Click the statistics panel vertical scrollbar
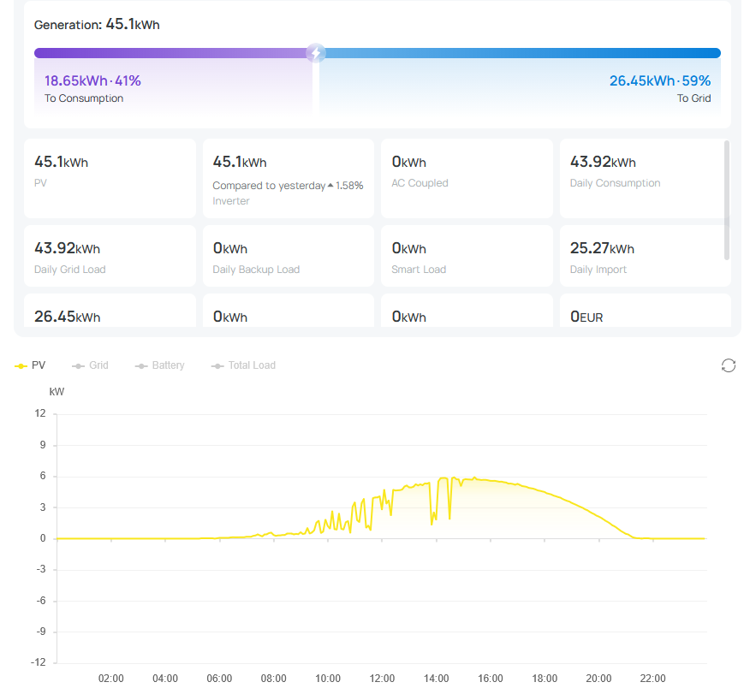Image resolution: width=750 pixels, height=700 pixels. click(727, 200)
